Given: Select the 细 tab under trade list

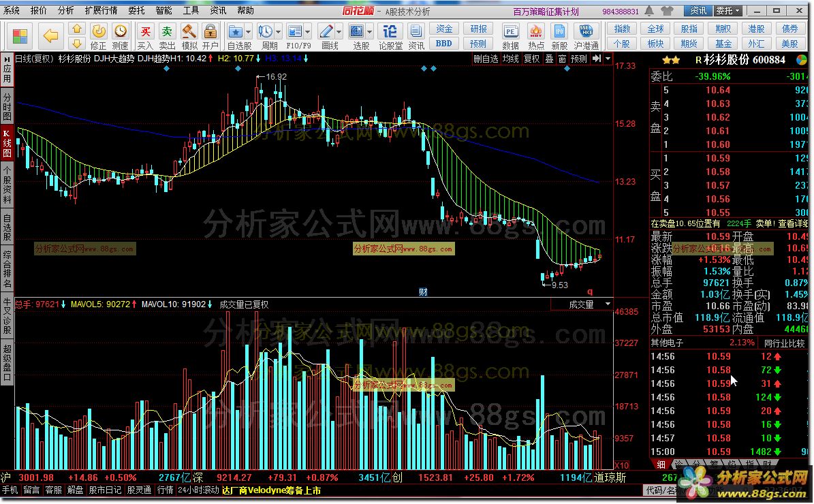Looking at the screenshot, I should tap(661, 464).
